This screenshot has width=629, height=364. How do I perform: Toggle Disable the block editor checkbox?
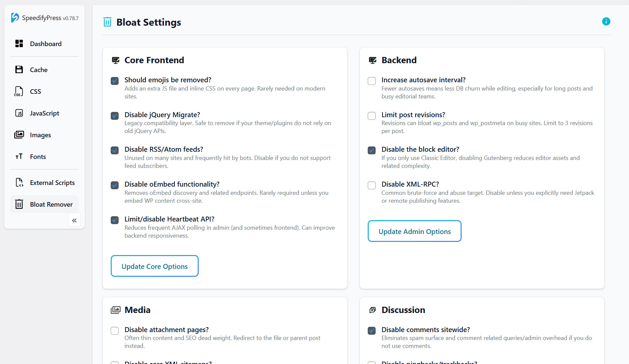tap(372, 150)
